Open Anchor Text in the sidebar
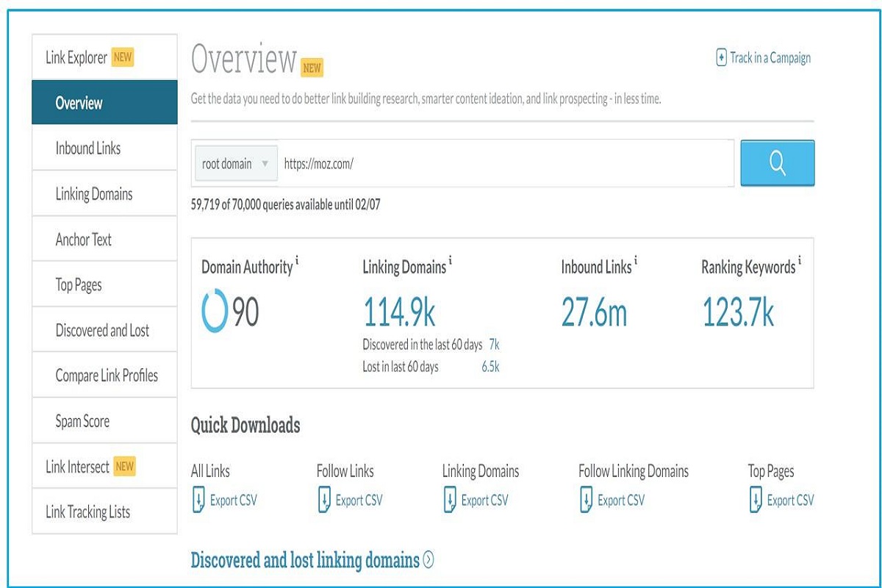This screenshot has width=882, height=588. coord(104,240)
